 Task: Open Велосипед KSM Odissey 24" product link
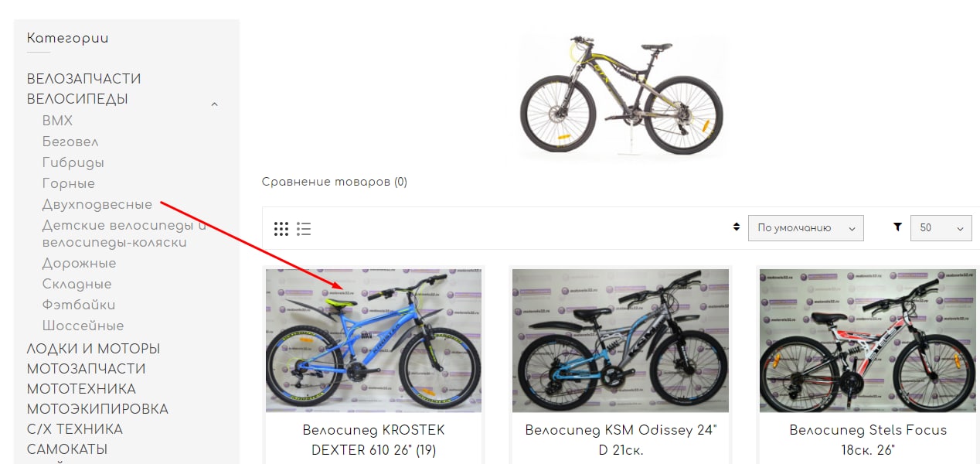[621, 439]
